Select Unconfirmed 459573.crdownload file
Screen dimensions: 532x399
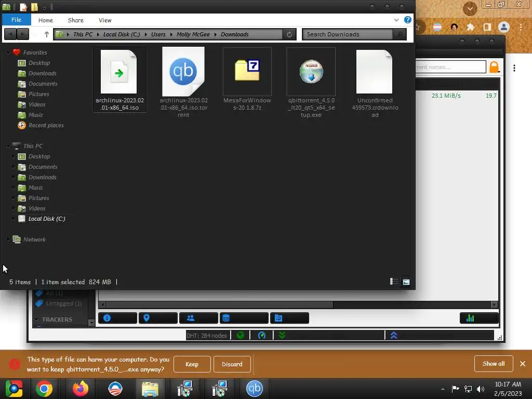[x=375, y=83]
